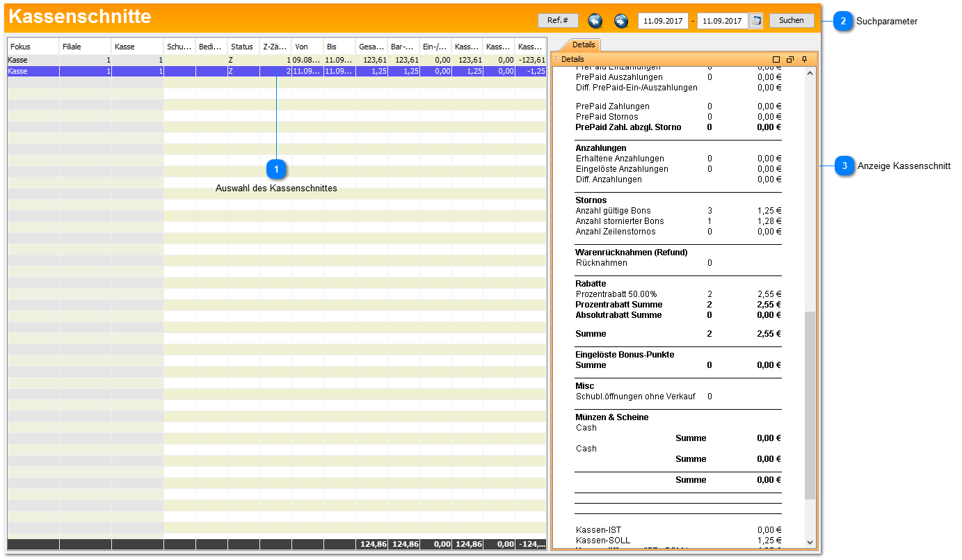962x560 pixels.
Task: Pin the Details panel
Action: click(805, 60)
